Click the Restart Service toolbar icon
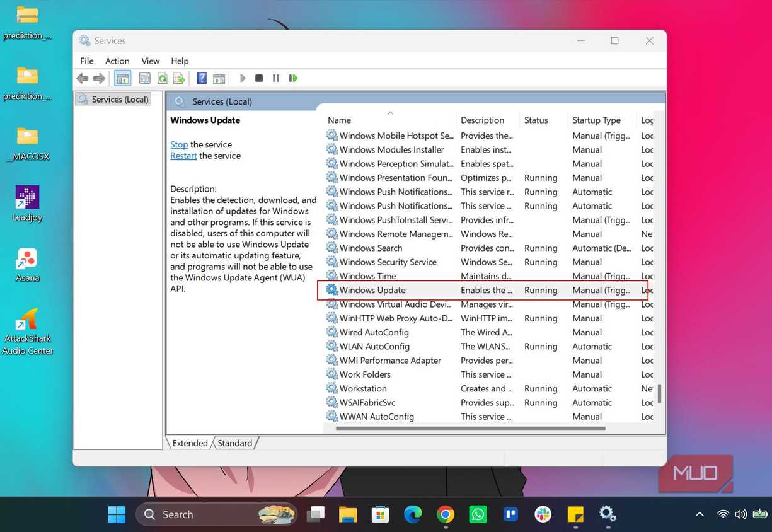This screenshot has width=772, height=532. pos(293,78)
